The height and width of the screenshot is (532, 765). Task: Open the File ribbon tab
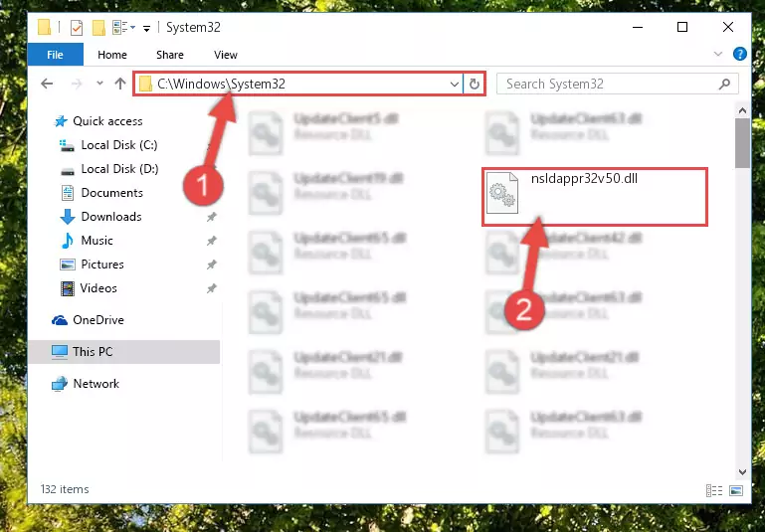pyautogui.click(x=55, y=55)
